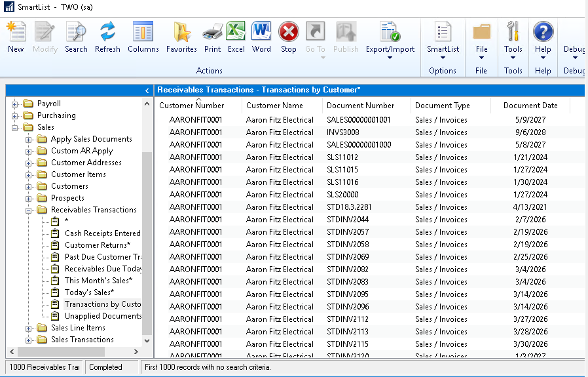
Task: Expand the Sales Line Items folder
Action: [28, 328]
